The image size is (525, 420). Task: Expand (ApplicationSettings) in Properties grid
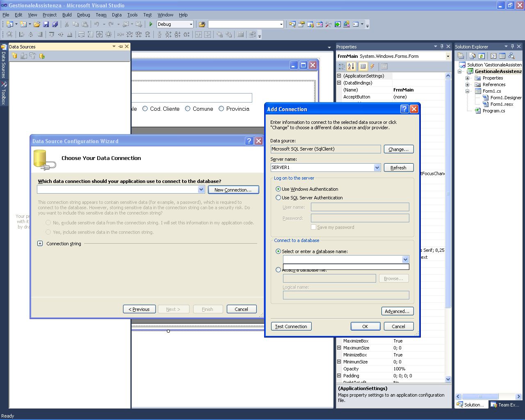[x=339, y=76]
